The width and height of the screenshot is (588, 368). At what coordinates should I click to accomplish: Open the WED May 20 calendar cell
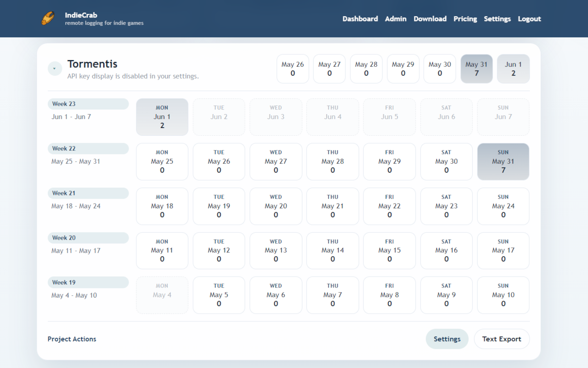[276, 206]
